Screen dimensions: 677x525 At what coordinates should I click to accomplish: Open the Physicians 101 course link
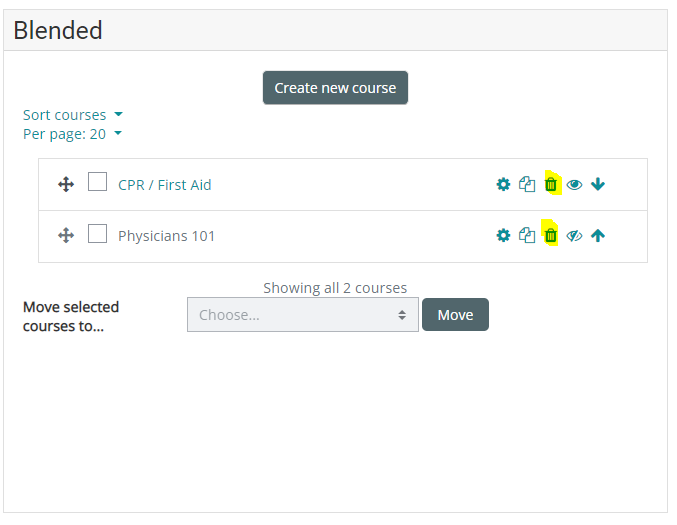tap(166, 236)
